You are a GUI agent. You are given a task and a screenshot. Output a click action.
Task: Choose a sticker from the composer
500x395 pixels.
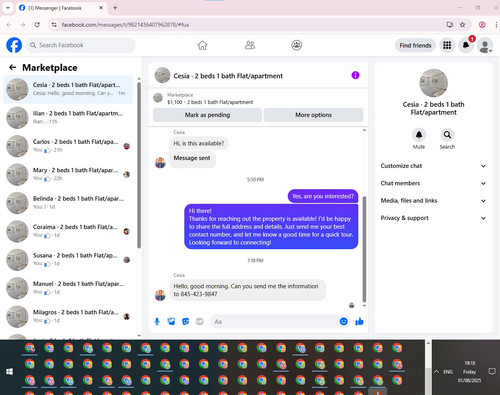pyautogui.click(x=185, y=321)
